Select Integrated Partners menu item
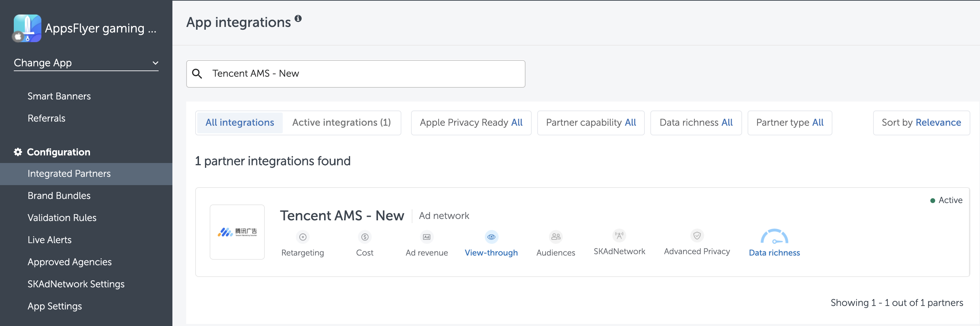Screen dimensions: 980x326 (x=86, y=174)
